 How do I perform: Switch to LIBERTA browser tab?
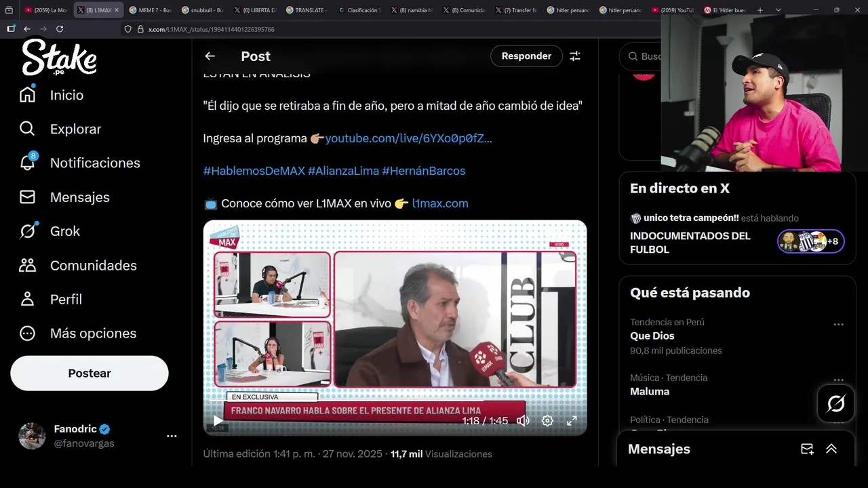coord(254,10)
